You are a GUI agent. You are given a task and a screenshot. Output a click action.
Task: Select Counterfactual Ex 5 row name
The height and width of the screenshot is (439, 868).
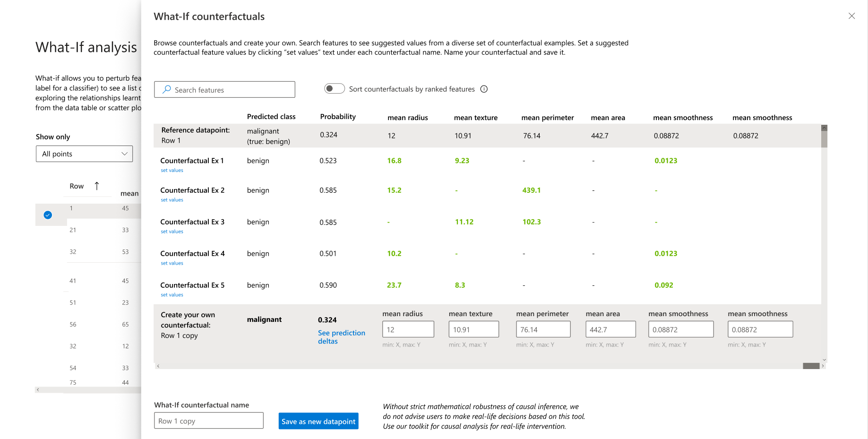pyautogui.click(x=192, y=285)
